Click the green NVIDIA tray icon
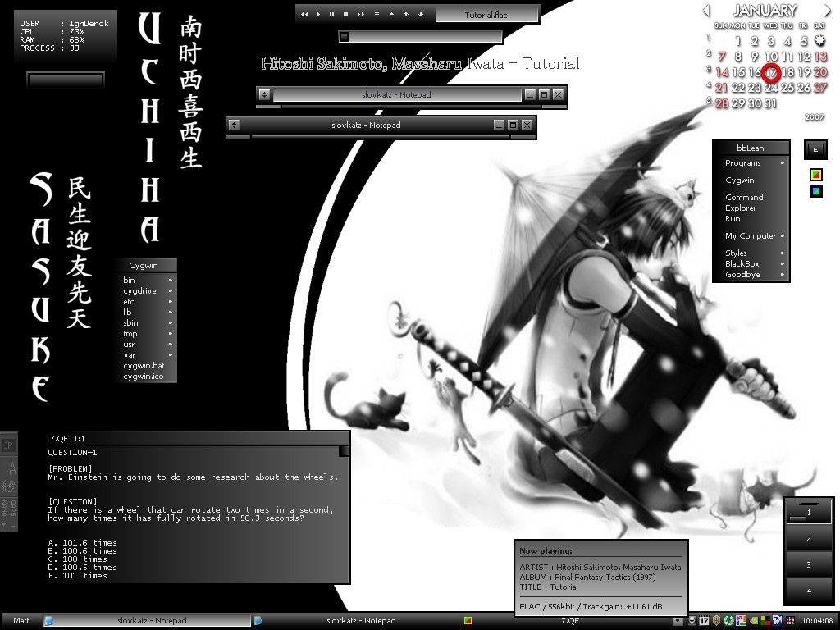The height and width of the screenshot is (630, 840). (754, 620)
